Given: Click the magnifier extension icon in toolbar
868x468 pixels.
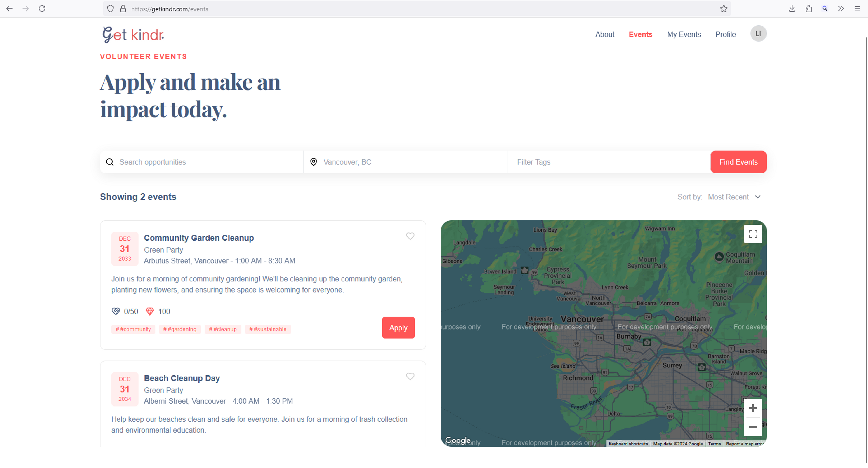Looking at the screenshot, I should point(825,9).
